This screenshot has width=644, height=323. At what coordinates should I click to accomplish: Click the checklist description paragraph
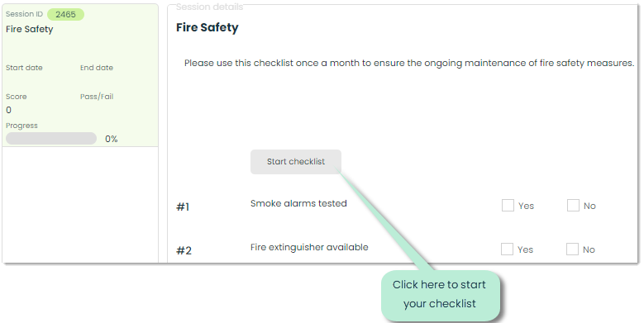[409, 64]
